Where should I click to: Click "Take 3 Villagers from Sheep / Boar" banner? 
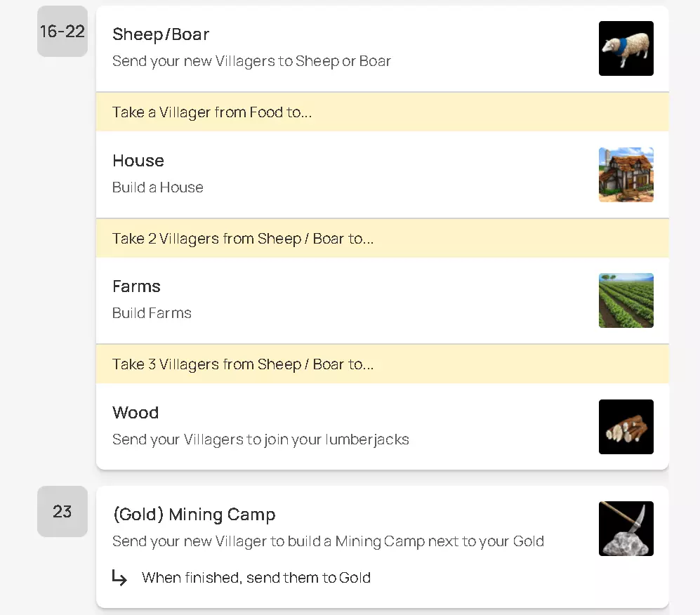pyautogui.click(x=243, y=364)
